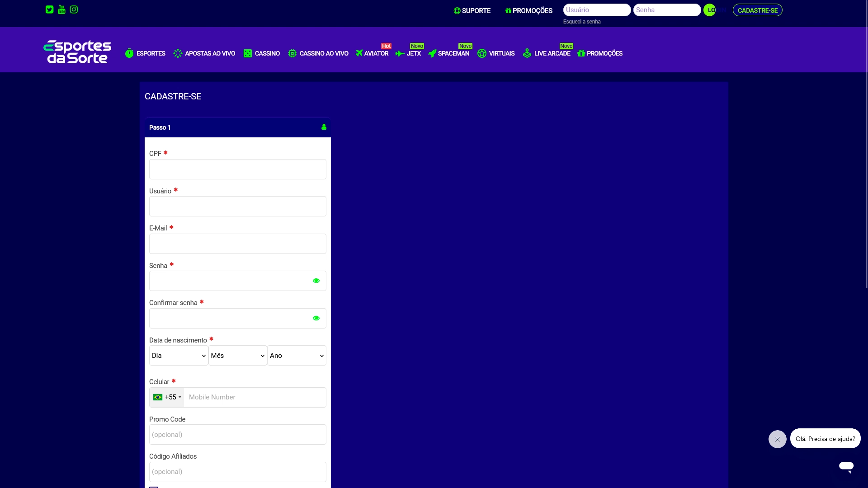
Task: Click the Passo 1 user icon
Action: 324,127
